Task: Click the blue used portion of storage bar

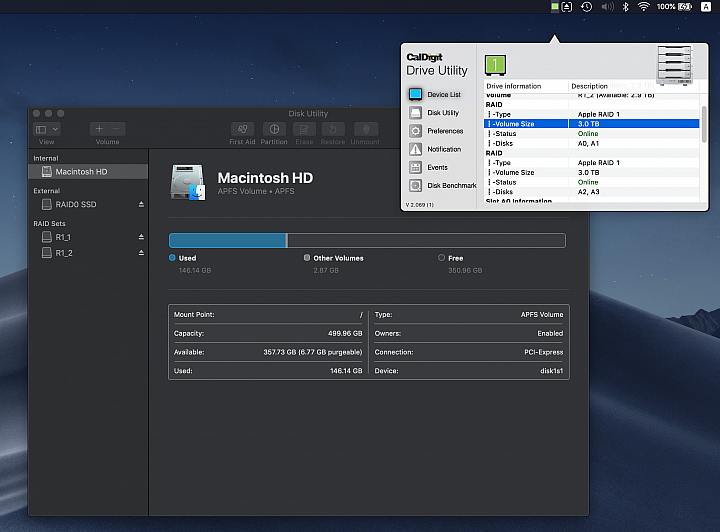Action: click(x=228, y=241)
